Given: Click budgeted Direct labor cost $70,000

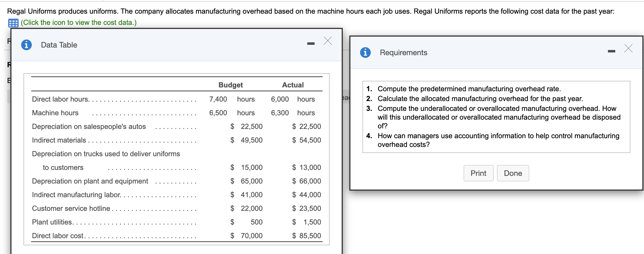Looking at the screenshot, I should click(x=246, y=236).
